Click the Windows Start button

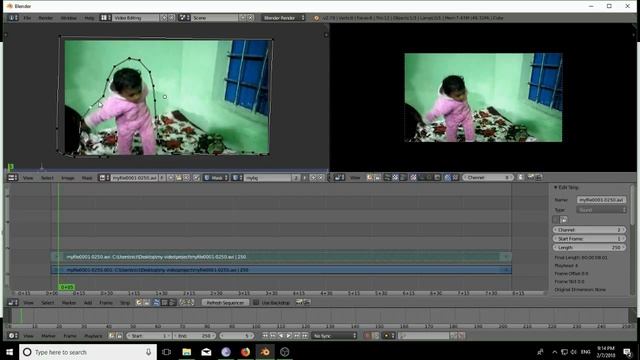9,352
